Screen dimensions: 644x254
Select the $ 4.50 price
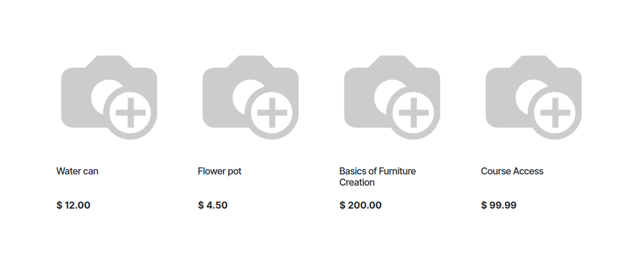coord(212,205)
